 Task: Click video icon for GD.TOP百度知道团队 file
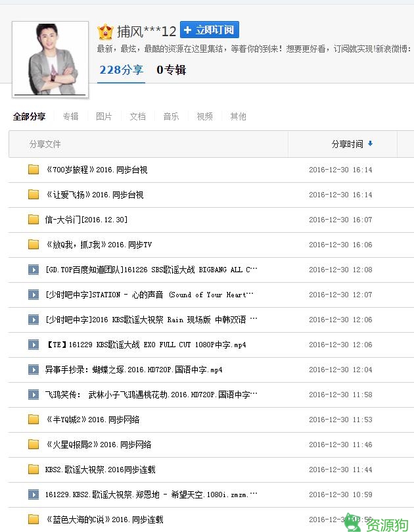(34, 270)
